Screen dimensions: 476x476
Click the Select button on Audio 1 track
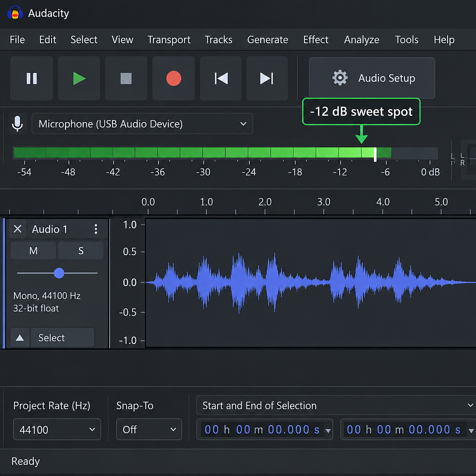tap(63, 337)
